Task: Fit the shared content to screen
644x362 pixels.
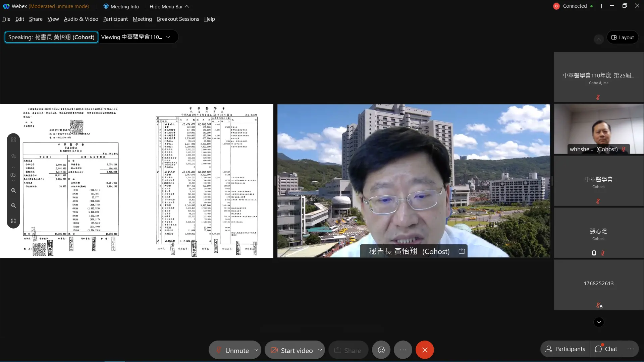Action: click(13, 221)
